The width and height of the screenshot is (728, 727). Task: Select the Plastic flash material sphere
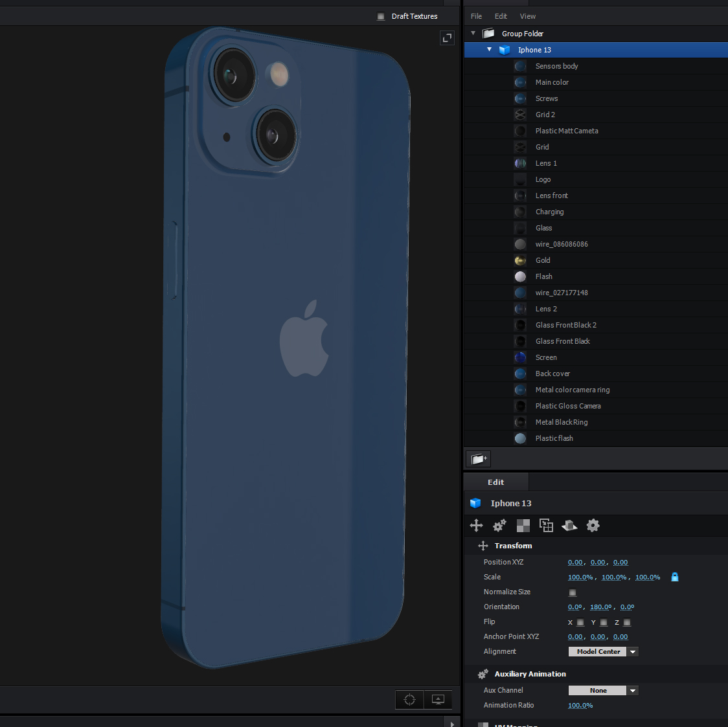pyautogui.click(x=520, y=438)
